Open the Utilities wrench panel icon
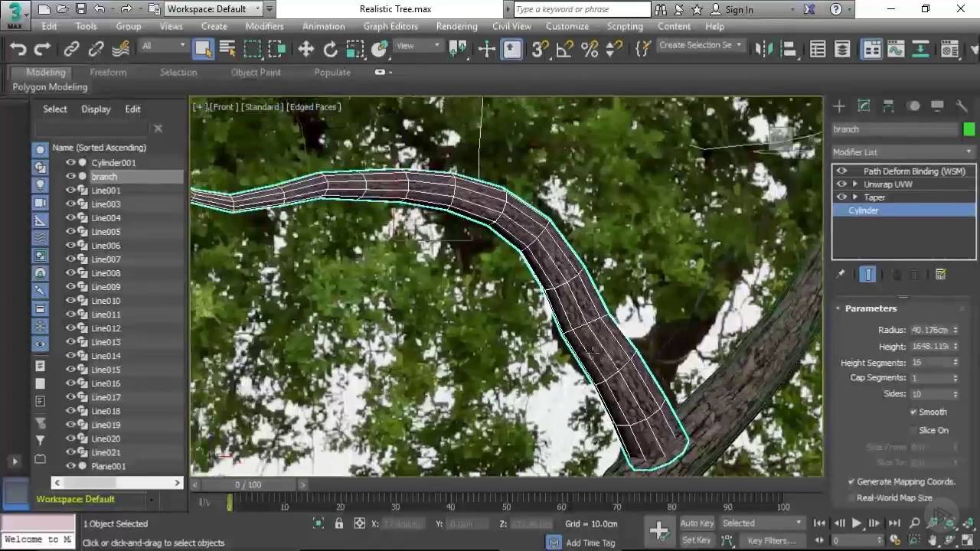 [962, 106]
